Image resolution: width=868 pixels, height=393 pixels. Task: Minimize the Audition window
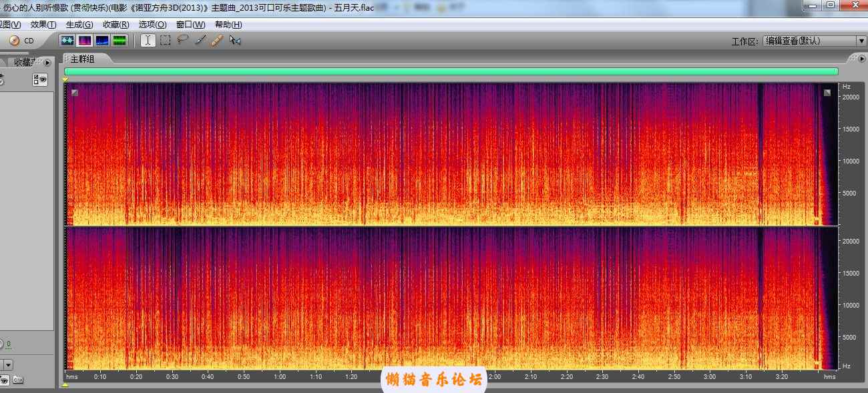(x=813, y=5)
